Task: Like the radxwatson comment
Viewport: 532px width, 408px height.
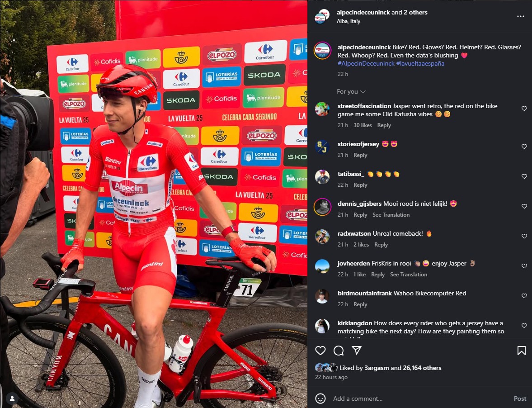Action: (524, 236)
